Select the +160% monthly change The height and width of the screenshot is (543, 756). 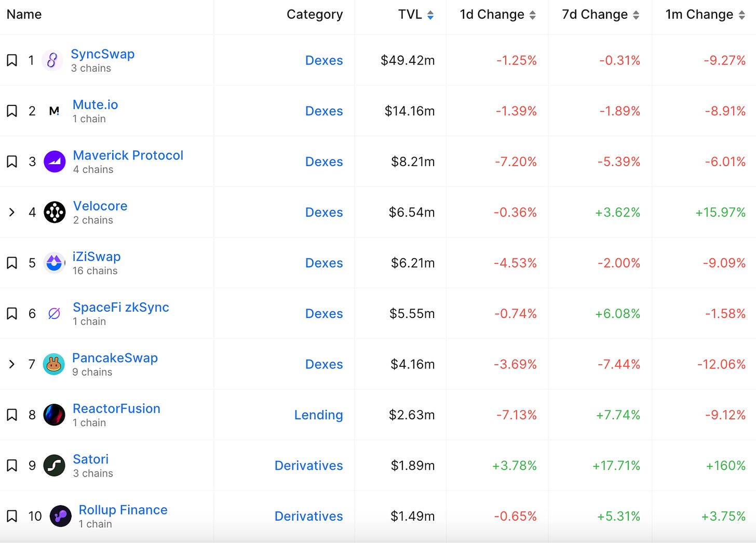tap(726, 466)
